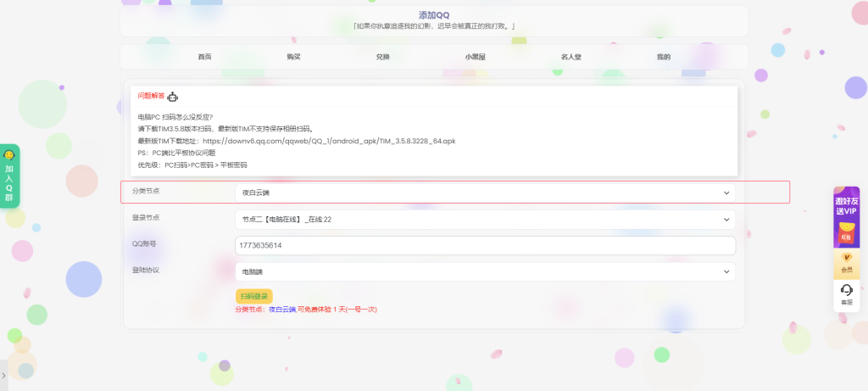This screenshot has width=868, height=391.
Task: Expand the sidebar arrow at bottom-left corner
Action: (4, 376)
